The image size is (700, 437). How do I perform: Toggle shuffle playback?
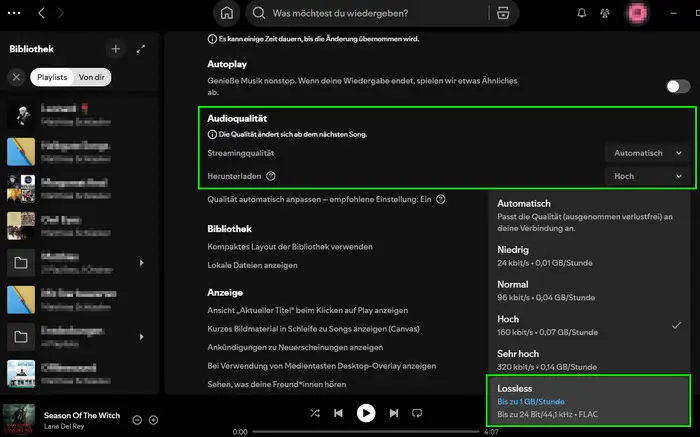(x=315, y=413)
